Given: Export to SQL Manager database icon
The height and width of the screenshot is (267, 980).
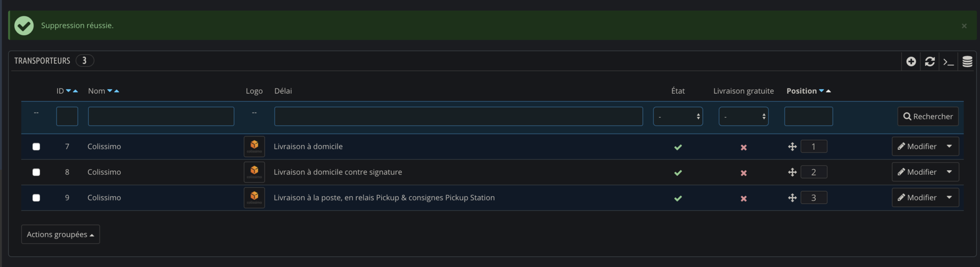Looking at the screenshot, I should 967,62.
